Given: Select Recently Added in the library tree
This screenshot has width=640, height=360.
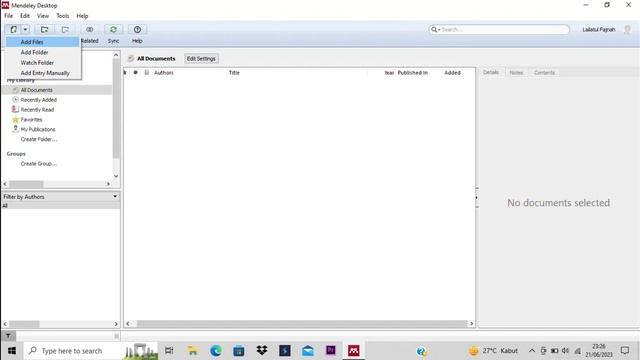Looking at the screenshot, I should click(x=38, y=100).
